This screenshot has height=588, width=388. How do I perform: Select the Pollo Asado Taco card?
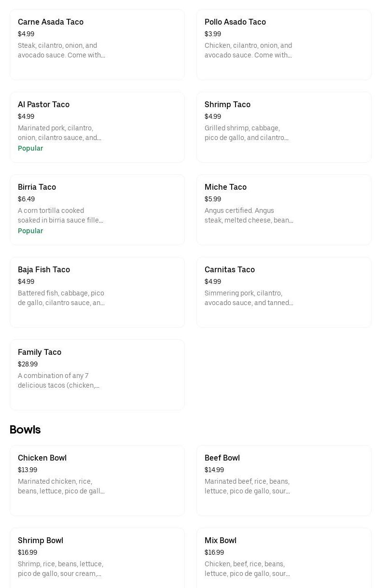coord(284,44)
